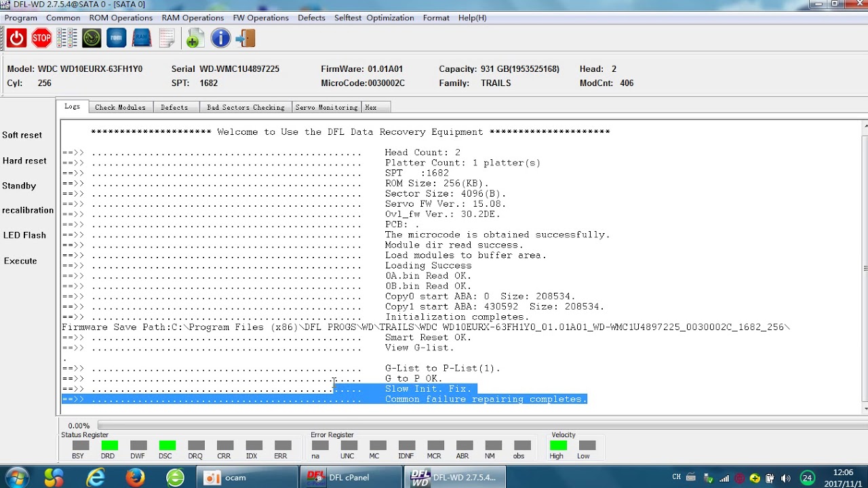Viewport: 868px width, 488px height.
Task: Open the Defects menu
Action: click(x=311, y=18)
